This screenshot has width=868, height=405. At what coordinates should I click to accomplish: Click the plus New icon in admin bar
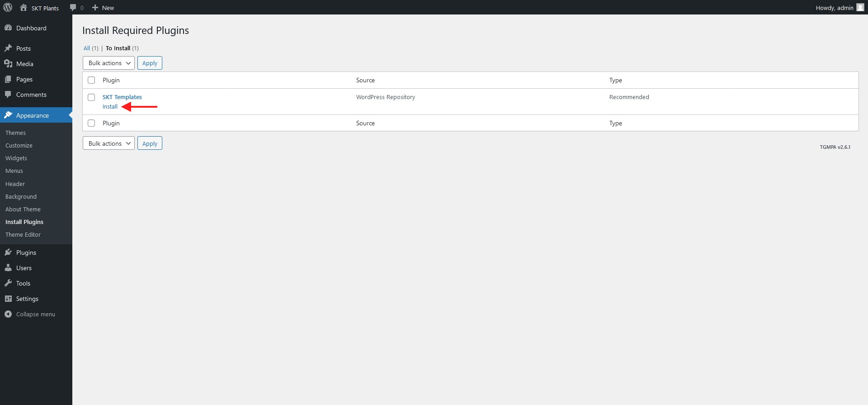point(95,8)
